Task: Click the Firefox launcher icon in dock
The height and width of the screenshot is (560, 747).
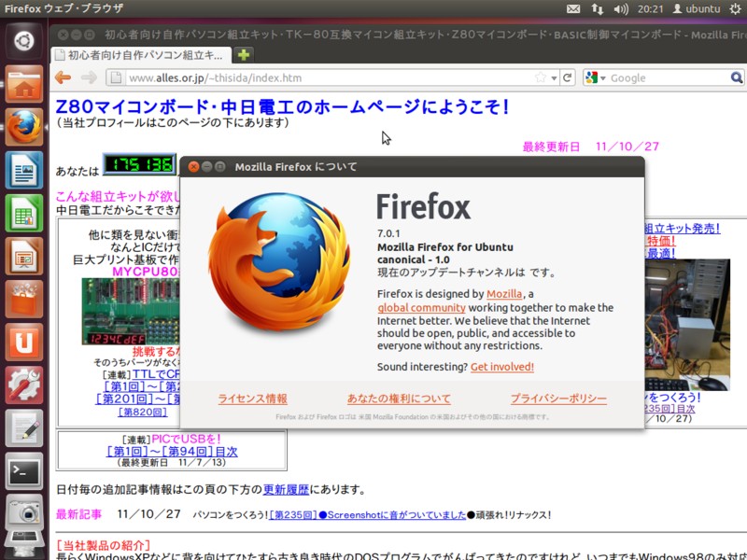Action: point(24,127)
